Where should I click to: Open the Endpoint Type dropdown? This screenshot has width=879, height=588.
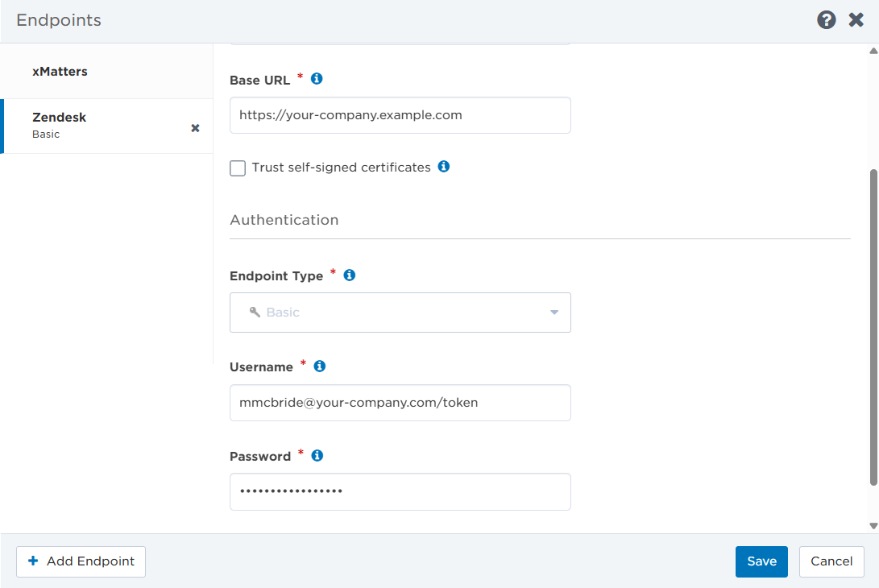[x=400, y=313]
